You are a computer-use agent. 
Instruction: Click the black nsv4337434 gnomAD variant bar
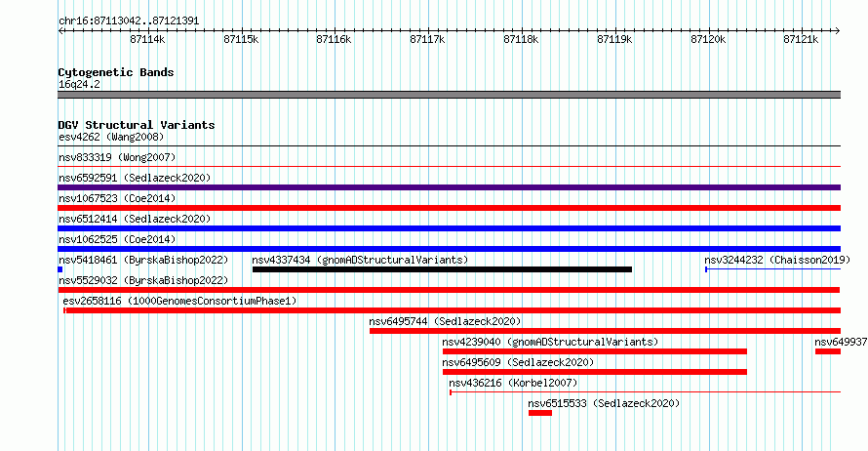[x=442, y=269]
